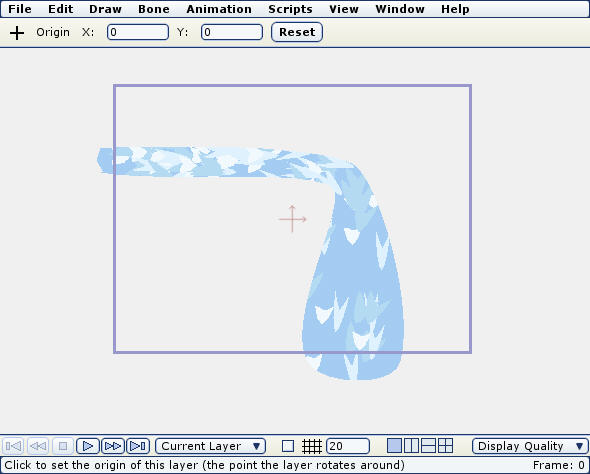Step back one frame button
This screenshot has height=474, width=590.
pyautogui.click(x=38, y=446)
